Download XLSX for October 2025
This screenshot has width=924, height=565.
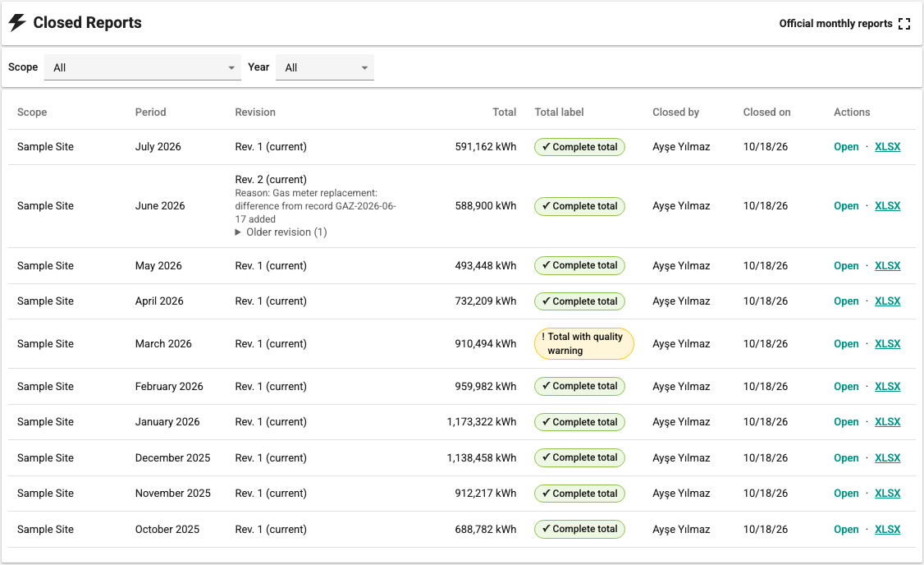tap(887, 530)
